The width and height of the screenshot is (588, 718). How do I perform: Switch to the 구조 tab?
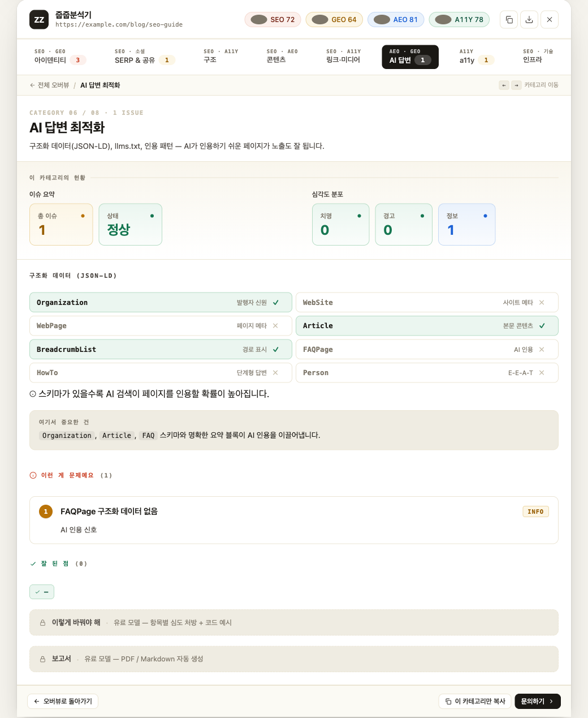point(221,57)
